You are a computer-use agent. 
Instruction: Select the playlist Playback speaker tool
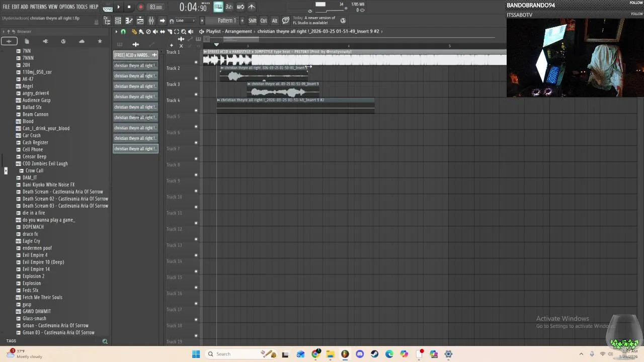191,32
